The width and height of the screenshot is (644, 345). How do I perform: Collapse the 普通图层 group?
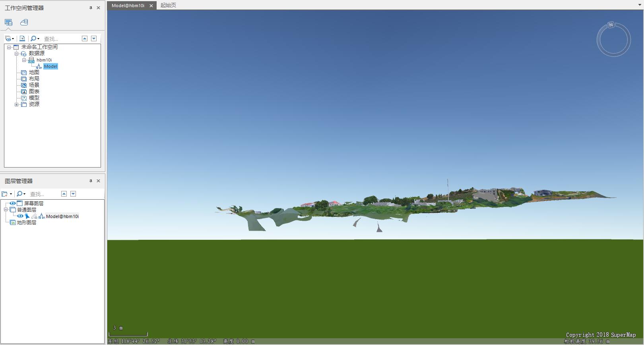pos(6,210)
